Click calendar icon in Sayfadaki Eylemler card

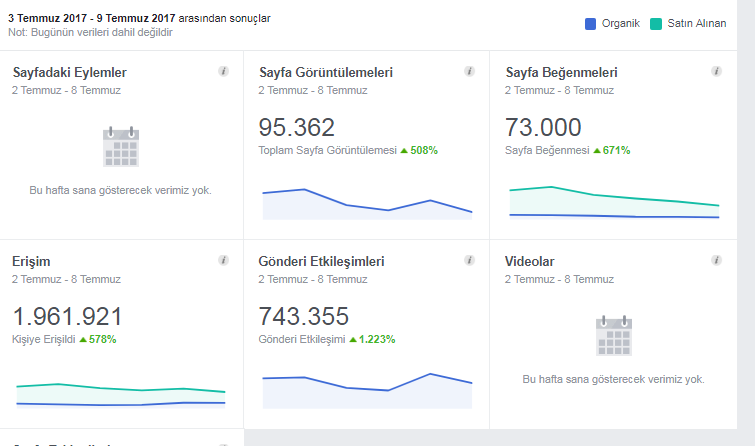[121, 147]
